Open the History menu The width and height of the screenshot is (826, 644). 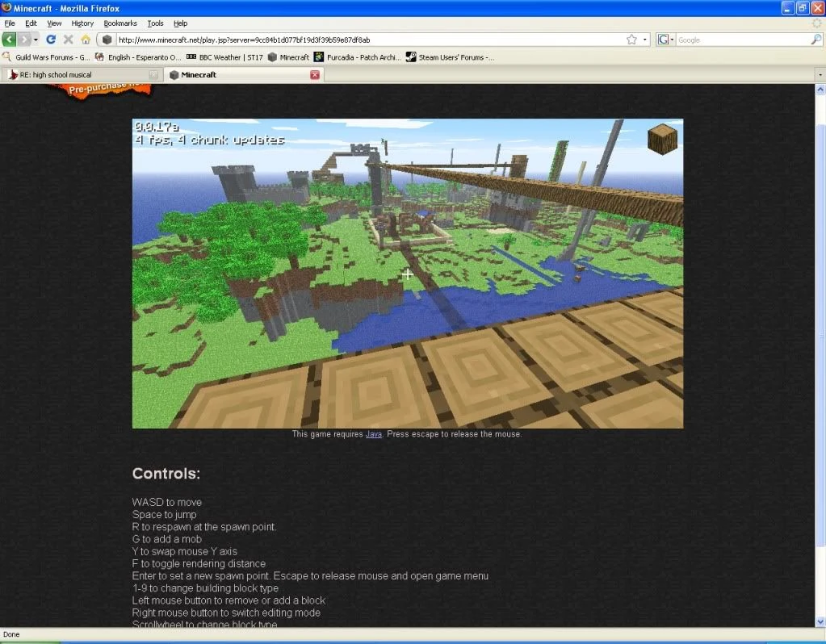(82, 23)
